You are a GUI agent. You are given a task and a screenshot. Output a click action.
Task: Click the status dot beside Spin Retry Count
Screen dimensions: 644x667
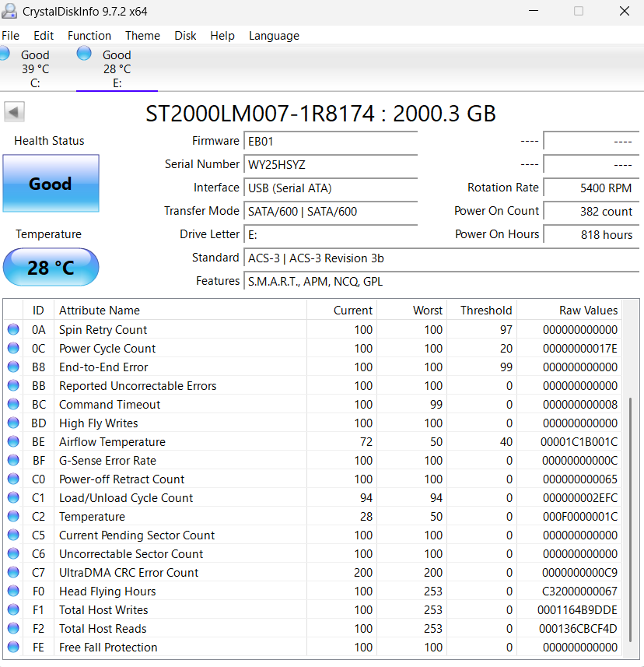coord(13,329)
